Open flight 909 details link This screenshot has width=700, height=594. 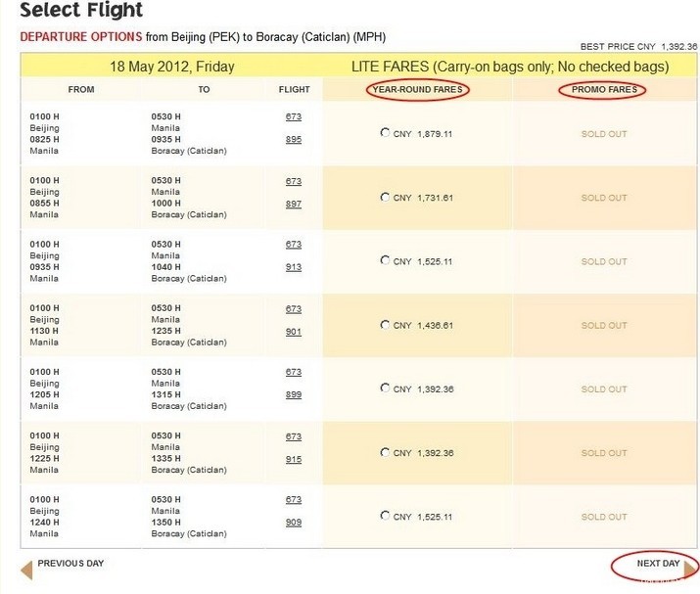coord(294,523)
